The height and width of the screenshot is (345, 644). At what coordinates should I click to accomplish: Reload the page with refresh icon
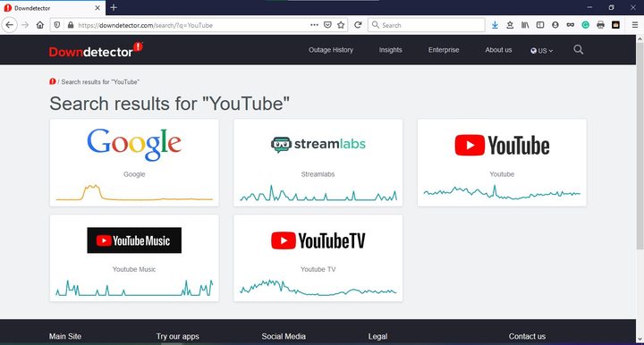tap(358, 25)
